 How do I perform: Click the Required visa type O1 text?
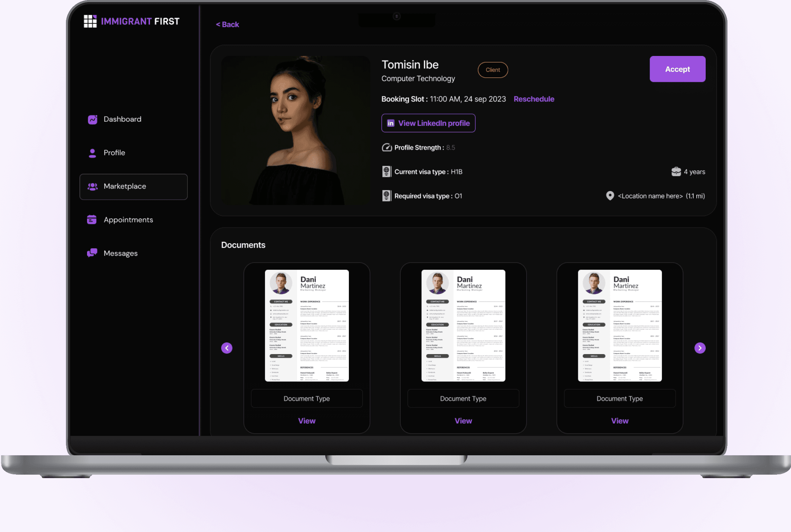pos(428,196)
